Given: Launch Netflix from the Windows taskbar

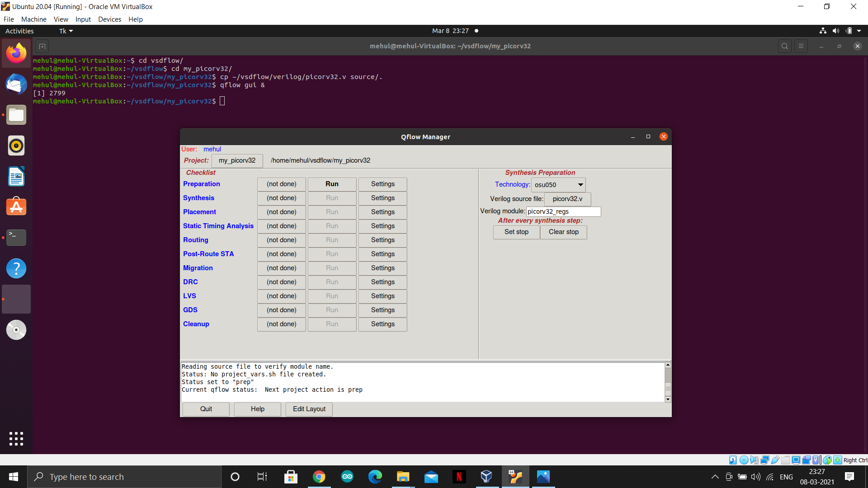Looking at the screenshot, I should (459, 477).
